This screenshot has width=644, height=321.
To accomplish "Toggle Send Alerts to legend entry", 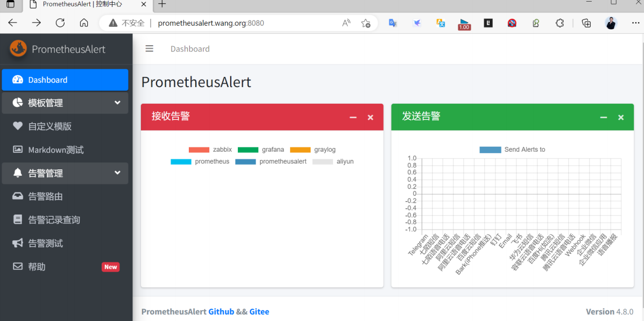I will pos(512,149).
